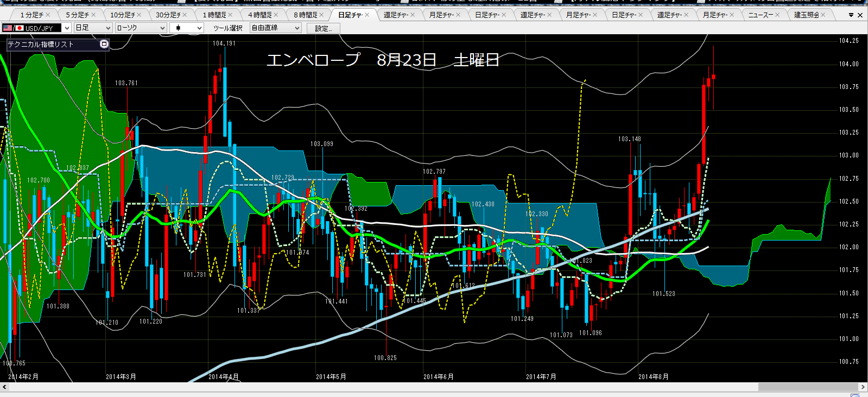Click the 101.096 price label
This screenshot has width=868, height=397.
[590, 333]
